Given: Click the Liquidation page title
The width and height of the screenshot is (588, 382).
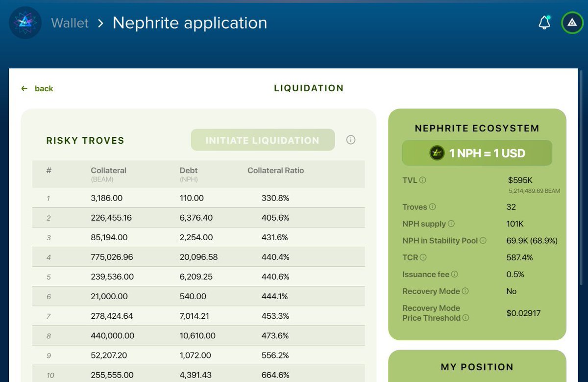Looking at the screenshot, I should pyautogui.click(x=309, y=88).
